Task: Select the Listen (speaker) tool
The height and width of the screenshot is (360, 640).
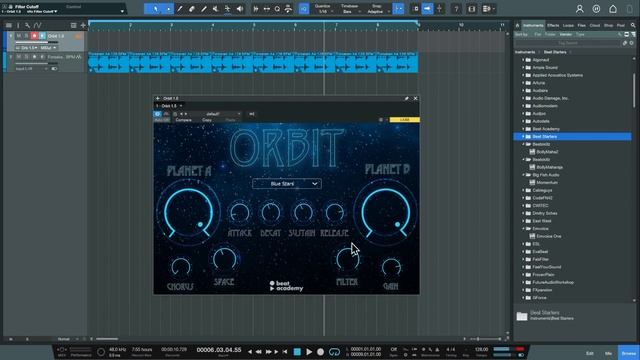Action: (240, 9)
